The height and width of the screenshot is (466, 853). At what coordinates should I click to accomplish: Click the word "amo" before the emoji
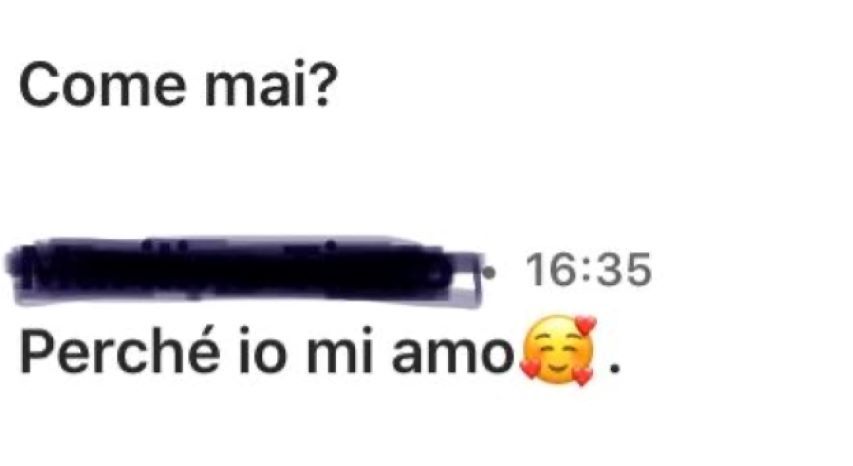click(453, 355)
